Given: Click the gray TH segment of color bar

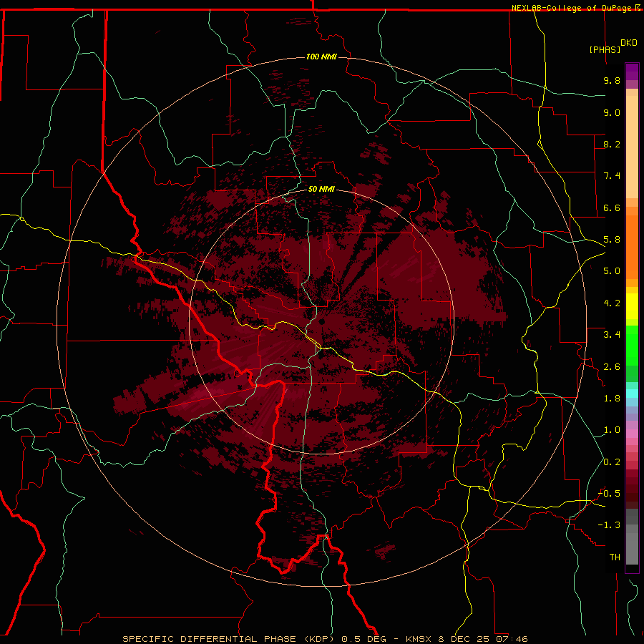Looking at the screenshot, I should pyautogui.click(x=632, y=548).
